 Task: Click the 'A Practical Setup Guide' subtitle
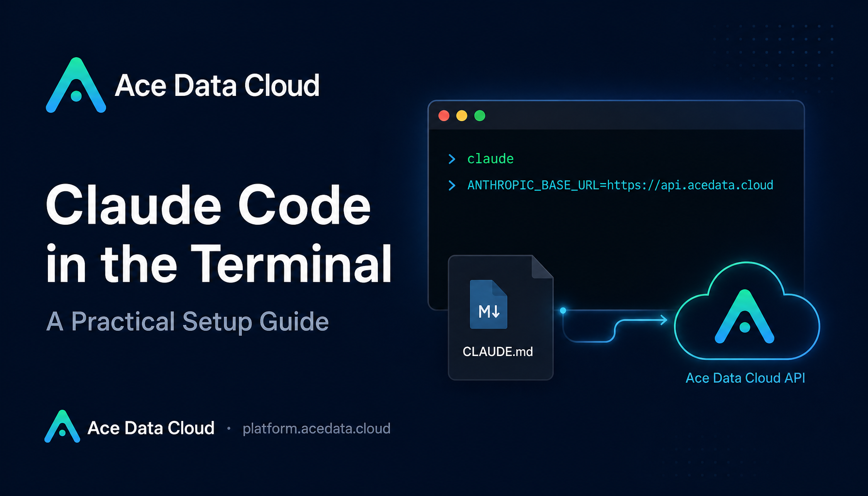(x=187, y=322)
